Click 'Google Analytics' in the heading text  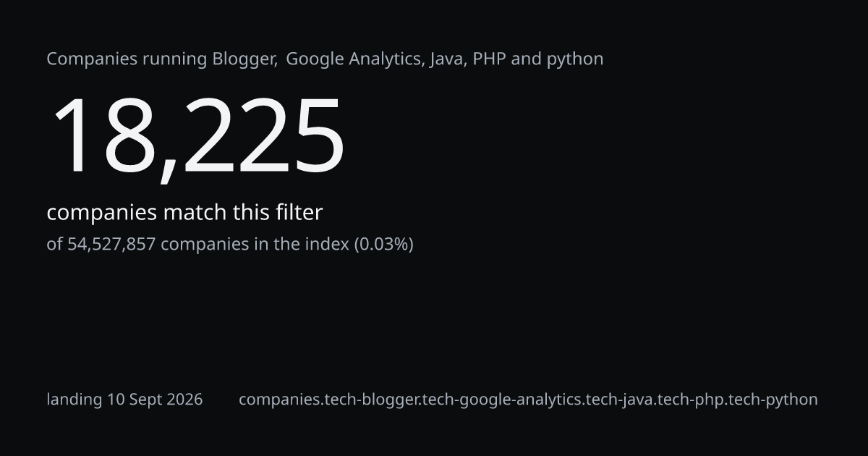pyautogui.click(x=354, y=59)
